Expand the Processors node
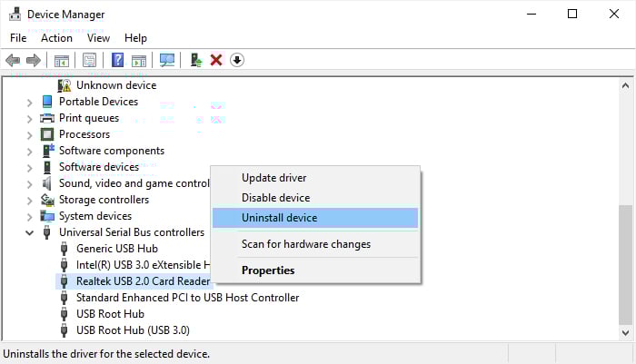This screenshot has height=364, width=636. coord(29,135)
